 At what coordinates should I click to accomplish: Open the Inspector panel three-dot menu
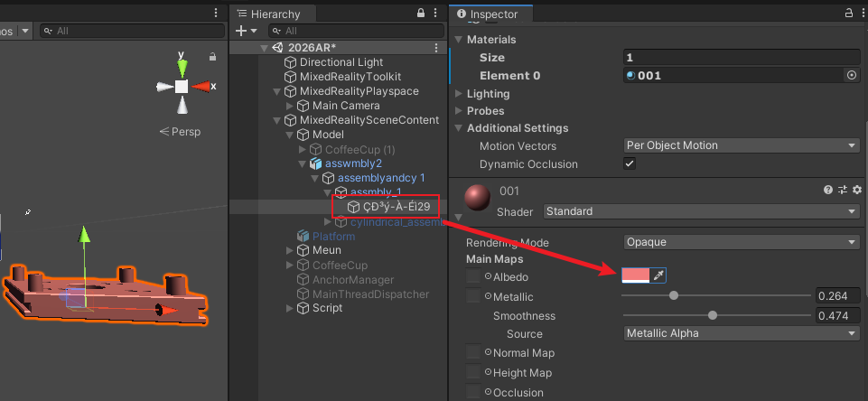864,14
